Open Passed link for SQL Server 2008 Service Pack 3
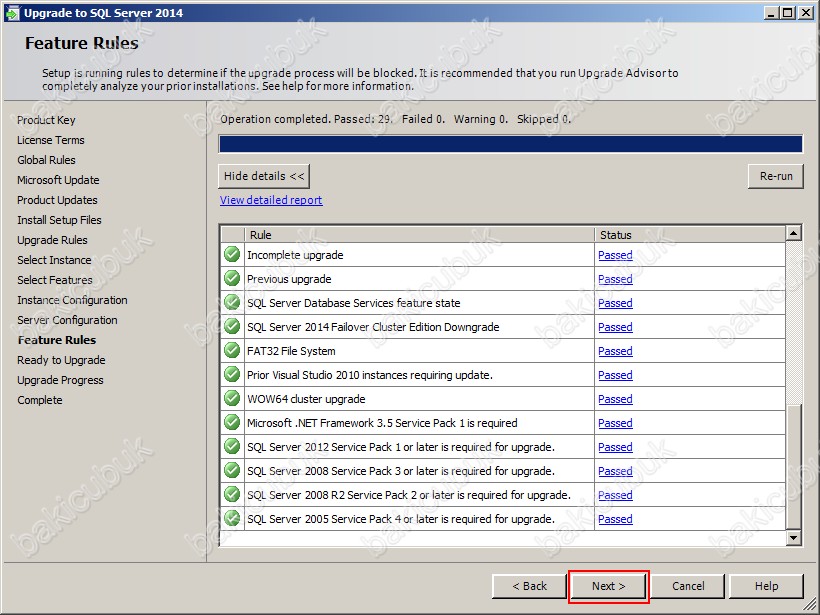Image resolution: width=820 pixels, height=615 pixels. pos(615,472)
